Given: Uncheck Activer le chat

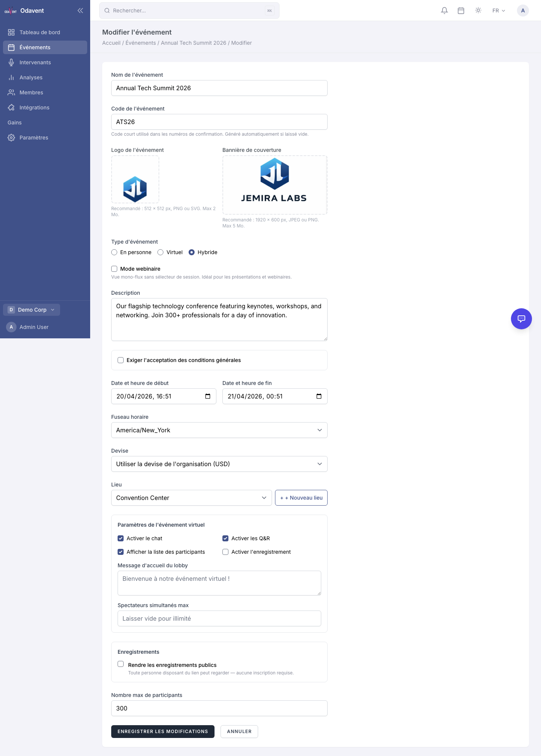Looking at the screenshot, I should (x=121, y=538).
